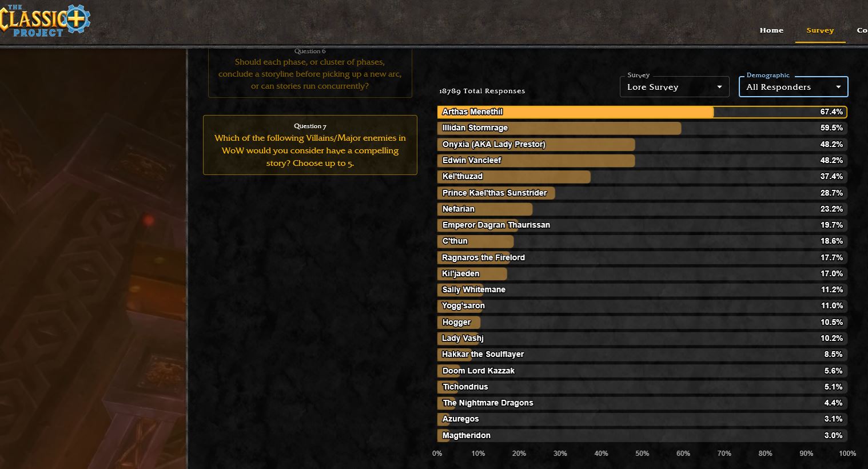Click the Emperor Dagran Thaurissan row
868x469 pixels.
pos(642,225)
